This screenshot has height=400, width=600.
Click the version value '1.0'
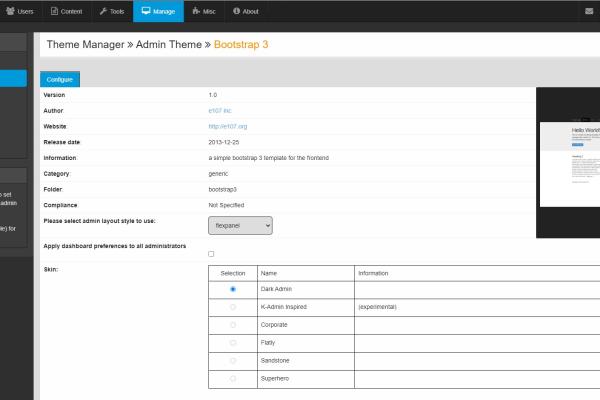[213, 95]
